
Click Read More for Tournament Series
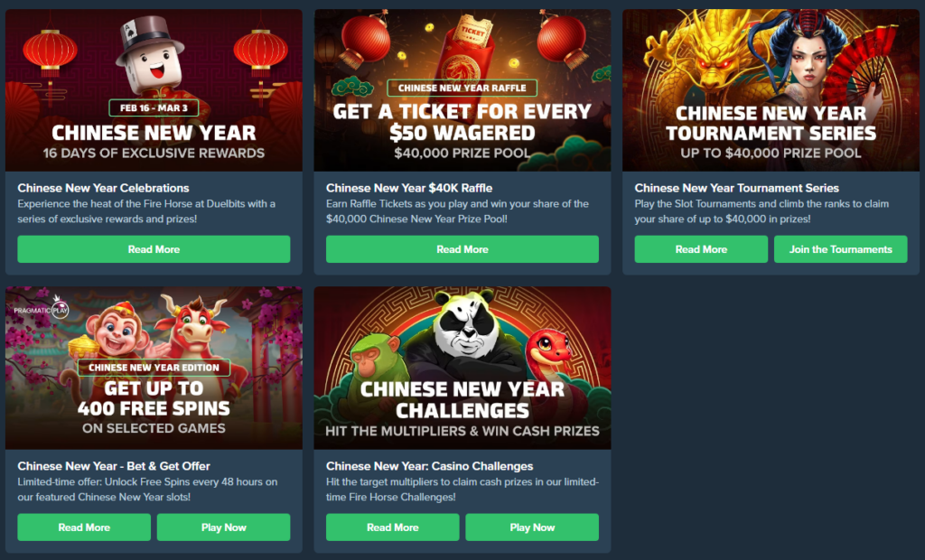pyautogui.click(x=701, y=249)
